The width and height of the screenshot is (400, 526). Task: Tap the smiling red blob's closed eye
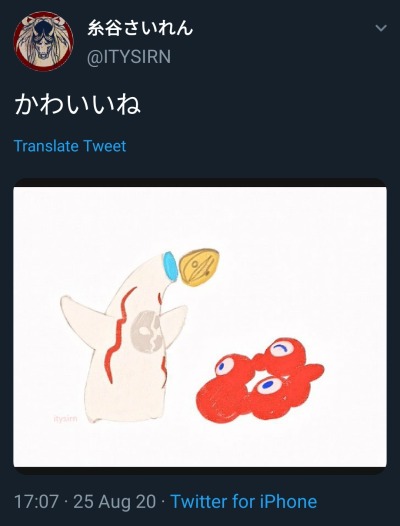point(282,349)
